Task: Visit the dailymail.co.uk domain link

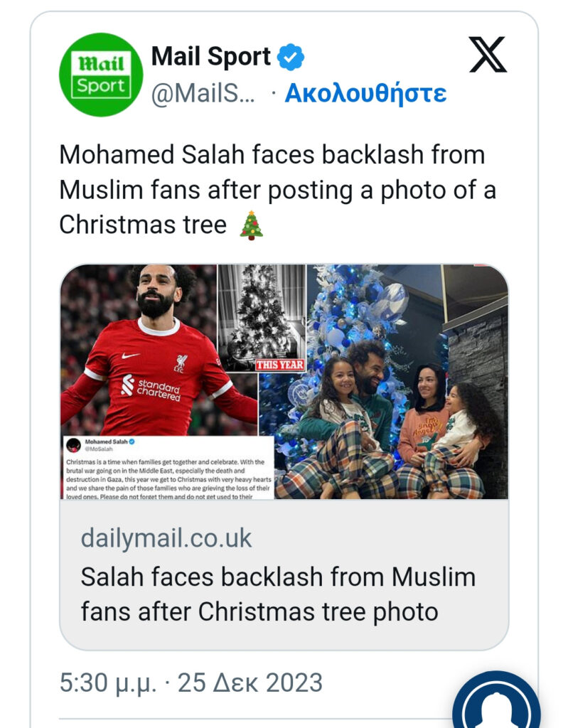Action: 166,538
